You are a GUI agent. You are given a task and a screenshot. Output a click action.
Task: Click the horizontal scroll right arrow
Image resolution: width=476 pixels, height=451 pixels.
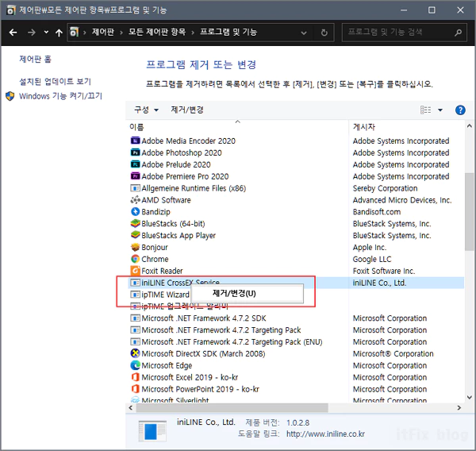[459, 407]
